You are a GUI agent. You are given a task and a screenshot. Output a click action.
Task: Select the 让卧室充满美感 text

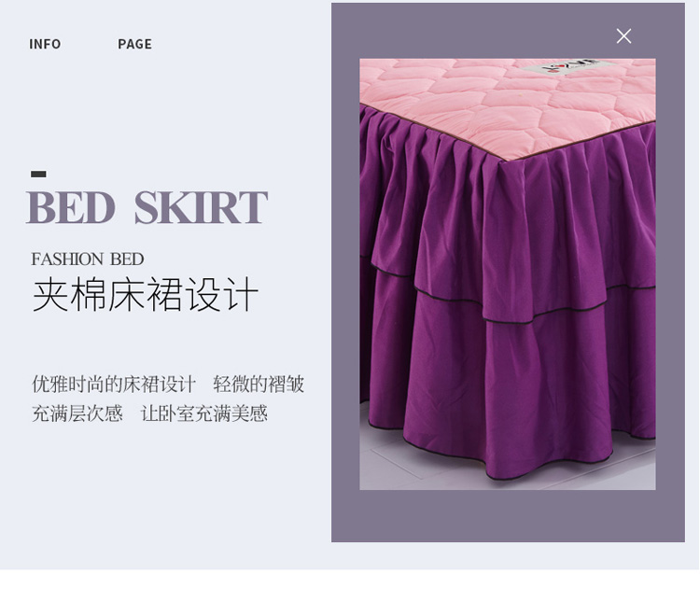tap(204, 413)
